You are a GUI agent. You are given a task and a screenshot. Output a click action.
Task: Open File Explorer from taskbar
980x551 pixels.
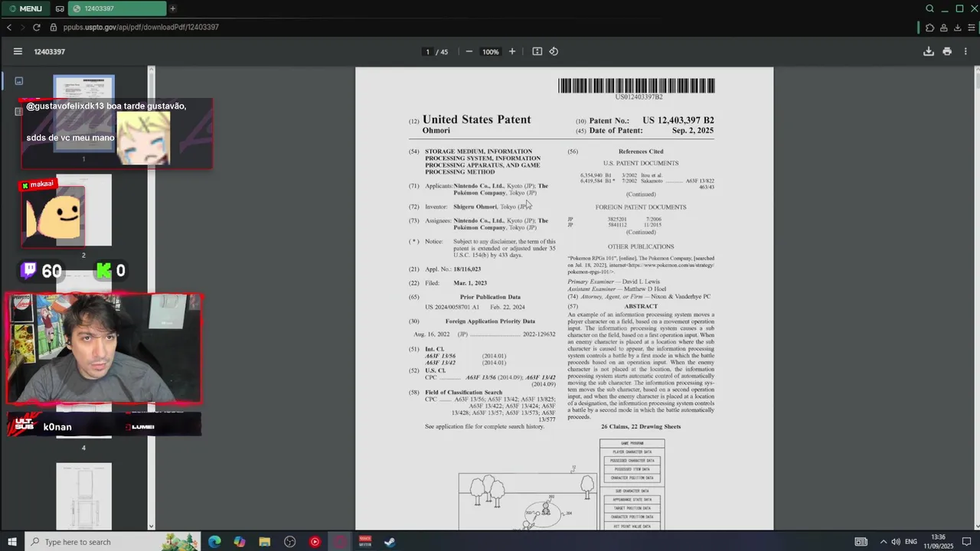(265, 542)
